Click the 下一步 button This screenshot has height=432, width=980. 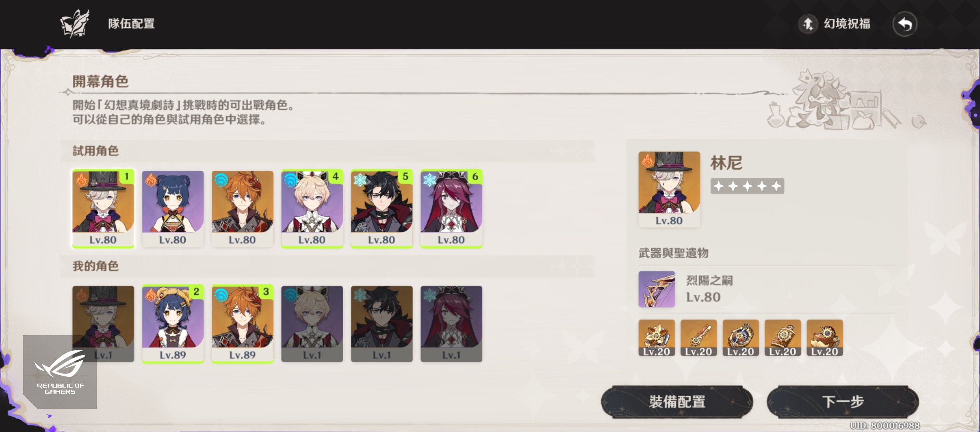pos(843,402)
